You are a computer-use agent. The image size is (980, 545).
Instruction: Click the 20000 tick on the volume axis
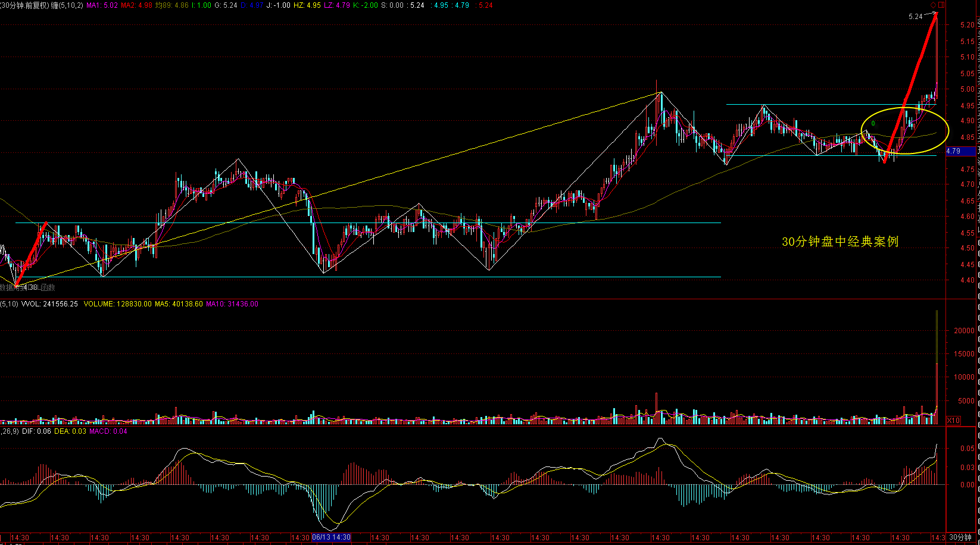pyautogui.click(x=964, y=331)
